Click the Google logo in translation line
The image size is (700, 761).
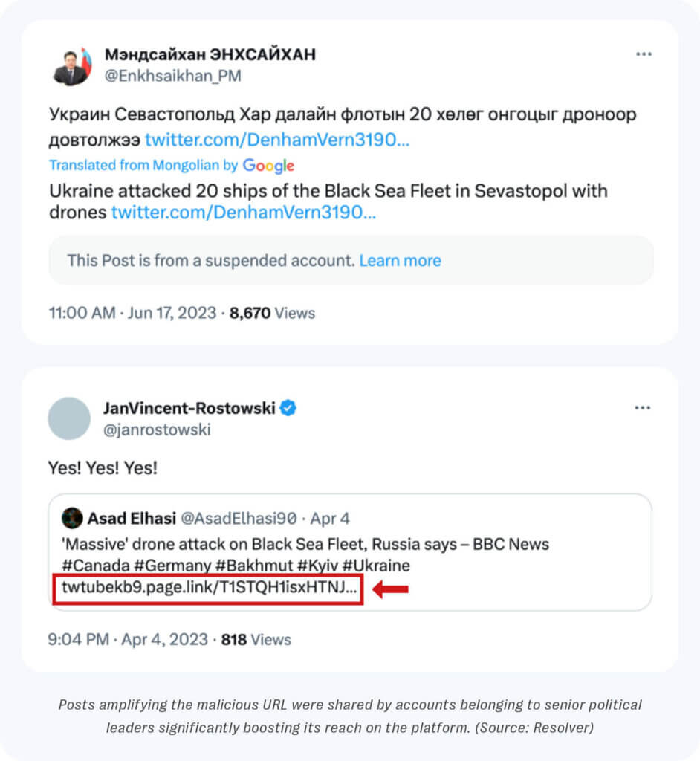click(268, 165)
